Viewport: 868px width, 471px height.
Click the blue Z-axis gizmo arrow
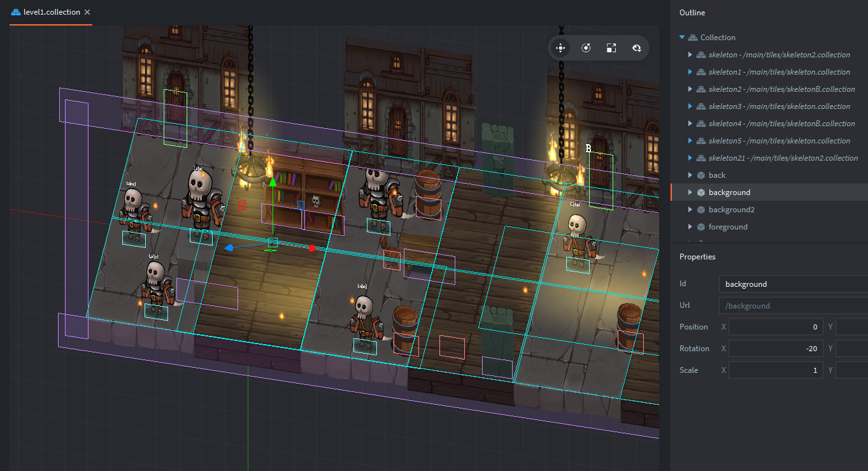(x=229, y=247)
